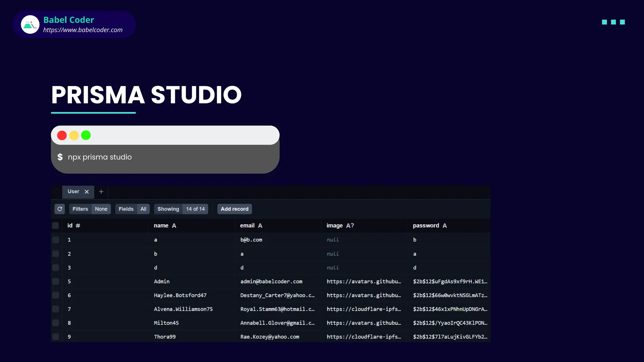
Task: Click the image column header
Action: (364, 226)
